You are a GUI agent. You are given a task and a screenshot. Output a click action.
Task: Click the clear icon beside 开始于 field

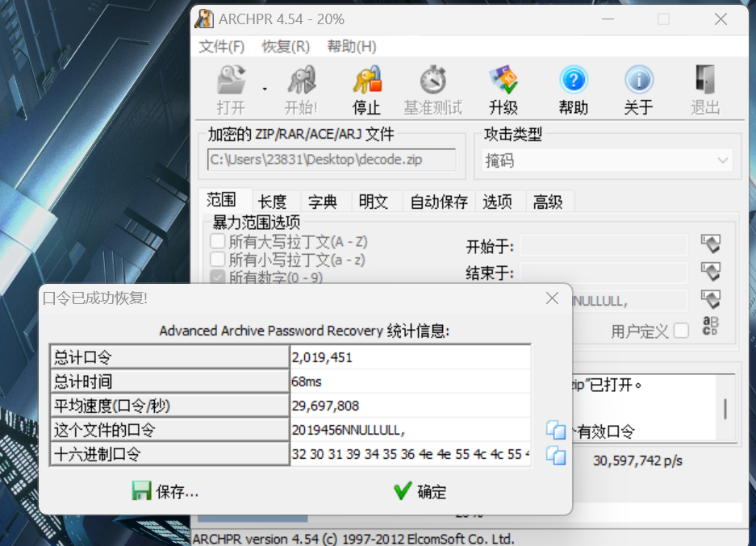point(711,244)
